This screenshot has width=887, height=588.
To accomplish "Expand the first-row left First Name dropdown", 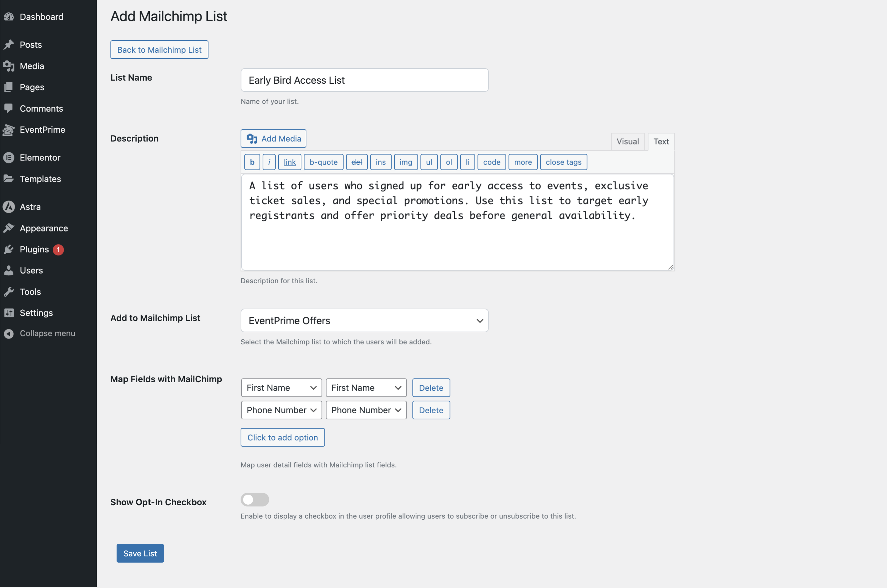I will 281,388.
